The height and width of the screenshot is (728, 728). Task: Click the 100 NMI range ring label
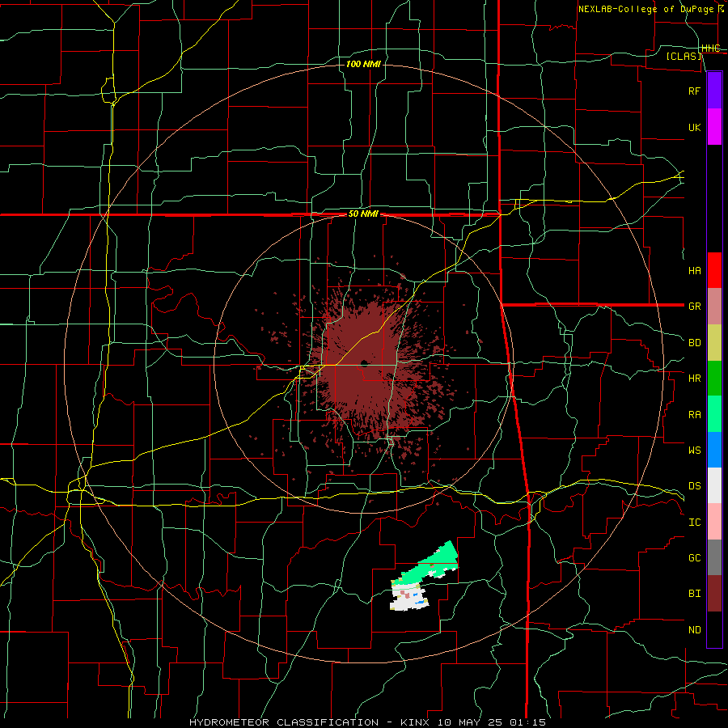[x=363, y=64]
